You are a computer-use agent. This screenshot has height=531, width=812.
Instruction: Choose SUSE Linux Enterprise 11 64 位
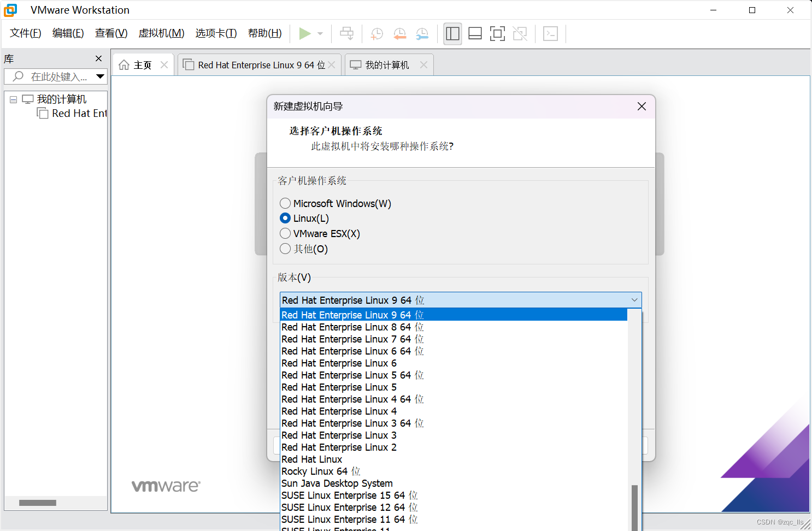[454, 520]
